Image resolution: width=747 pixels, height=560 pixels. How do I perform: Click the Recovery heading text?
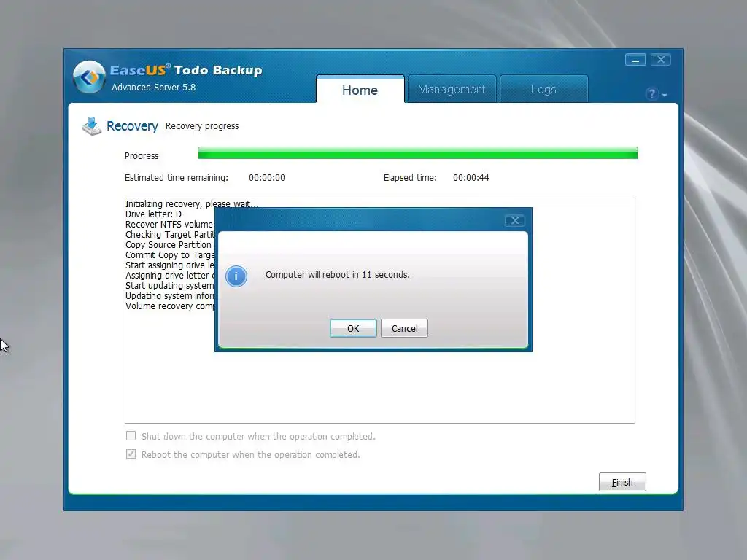[x=132, y=126]
